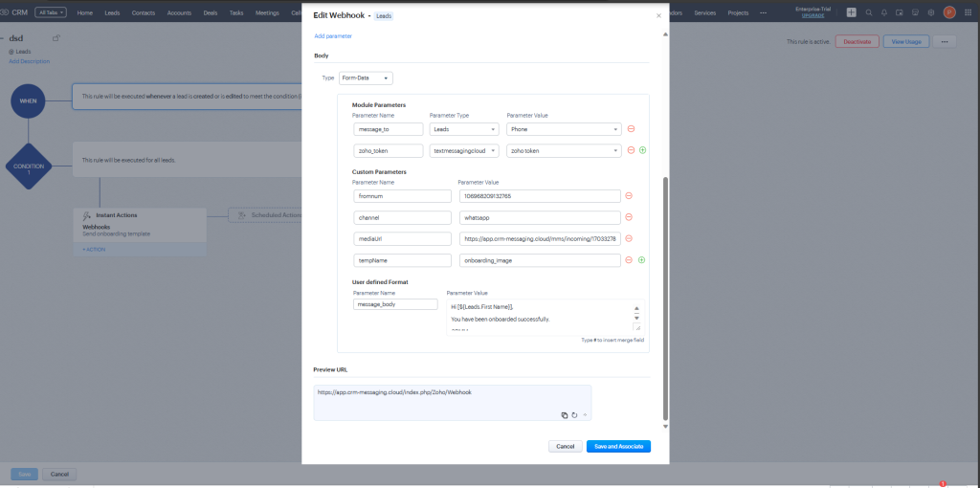Open the setup gear icon
980x488 pixels.
tap(930, 12)
